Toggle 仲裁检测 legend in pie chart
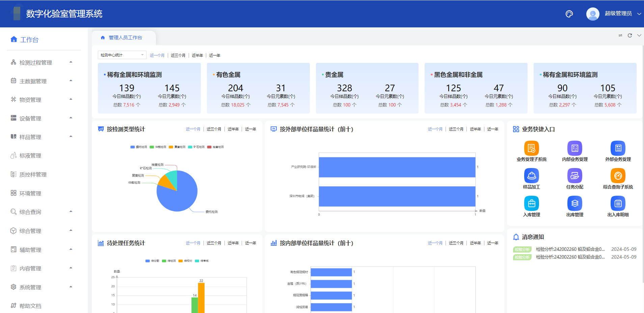 [x=158, y=147]
